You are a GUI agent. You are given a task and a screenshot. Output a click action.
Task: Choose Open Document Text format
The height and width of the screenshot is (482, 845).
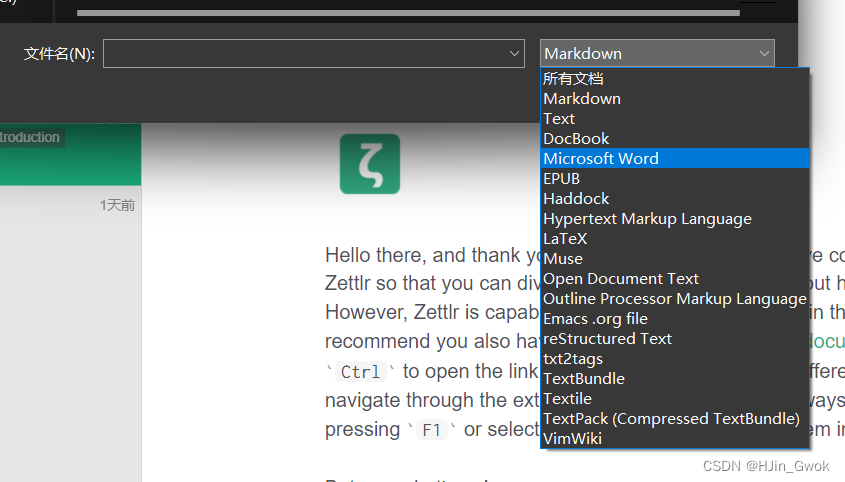[x=675, y=278]
